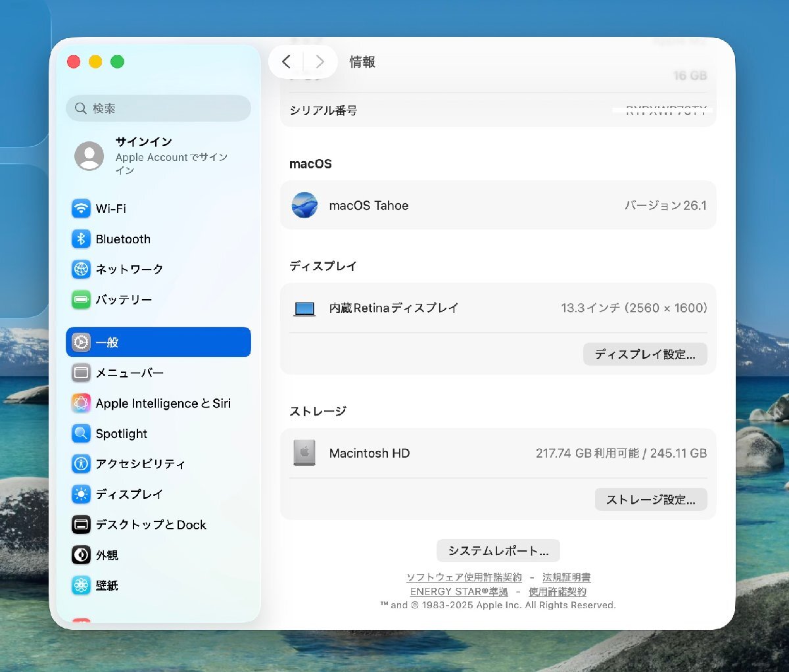Click サインイン Apple Account entry
Screen dimensions: 789x672
point(158,156)
